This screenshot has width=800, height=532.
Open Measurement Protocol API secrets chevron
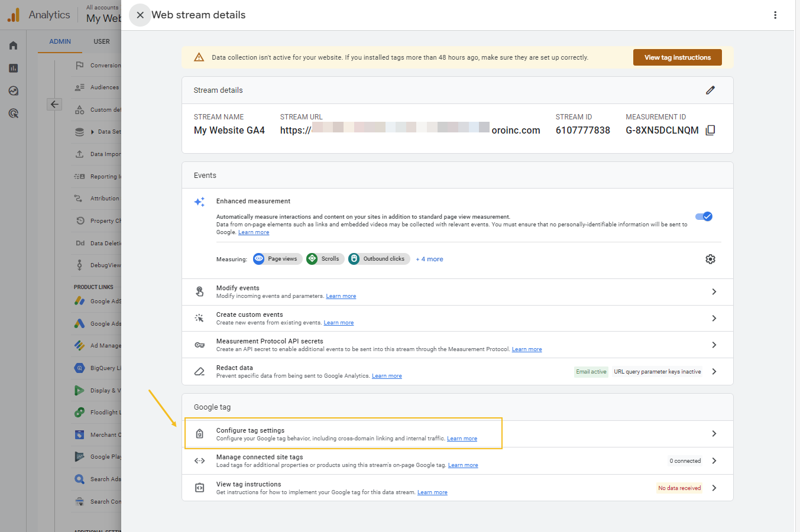(714, 345)
